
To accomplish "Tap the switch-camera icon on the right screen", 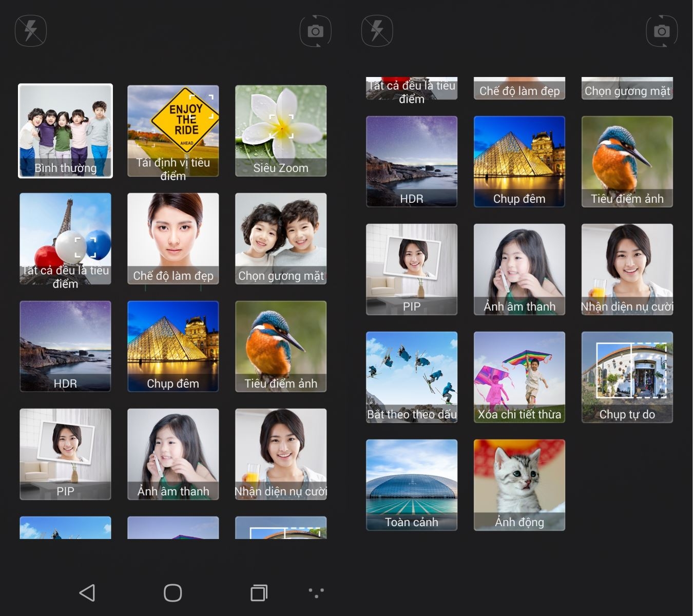I will coord(662,31).
